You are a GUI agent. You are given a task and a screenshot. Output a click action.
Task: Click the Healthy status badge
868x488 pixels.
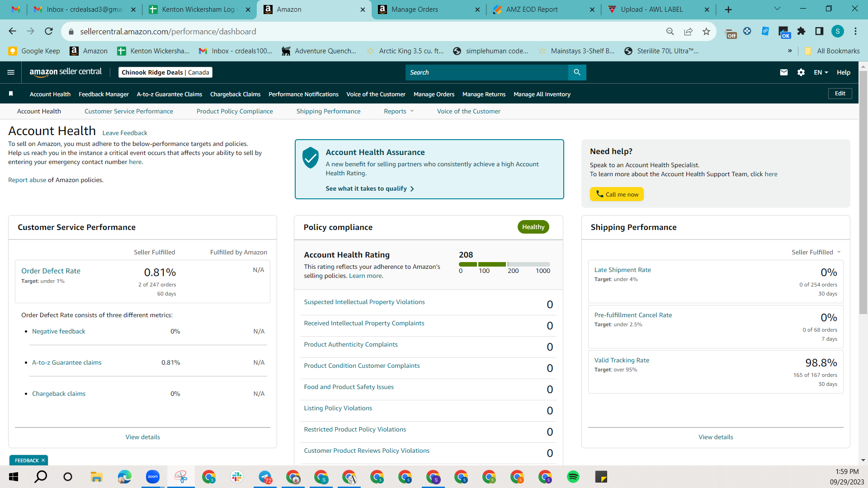(x=533, y=227)
